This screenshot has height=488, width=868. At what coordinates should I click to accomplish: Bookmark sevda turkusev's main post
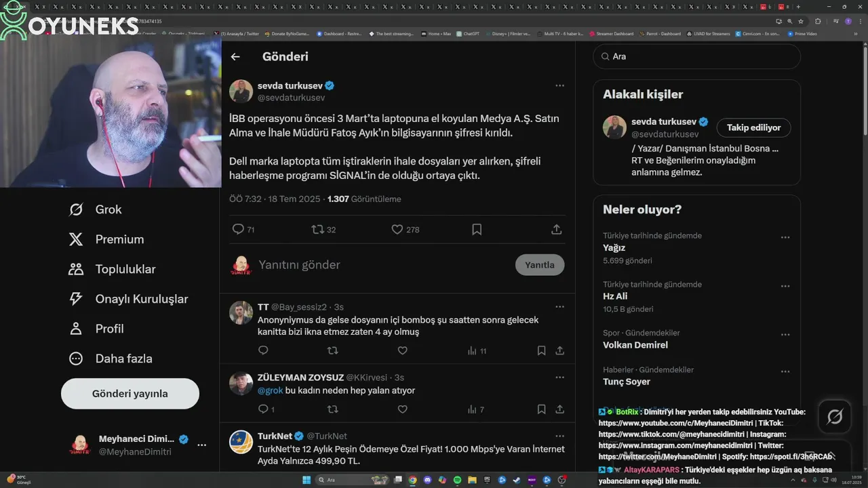477,230
